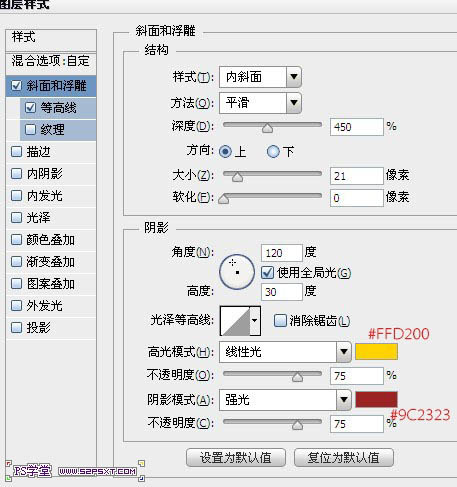
Task: Open the 渐变叠加 settings by its label
Action: [51, 262]
